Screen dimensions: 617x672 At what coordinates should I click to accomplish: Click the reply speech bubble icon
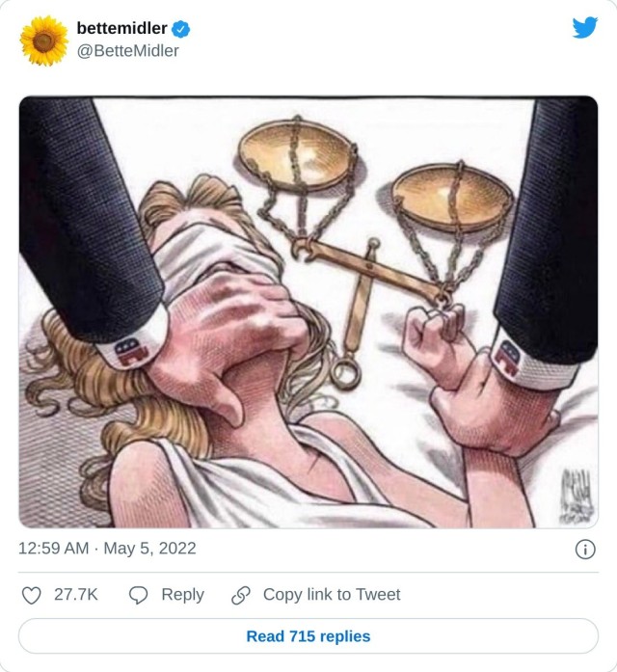[139, 595]
